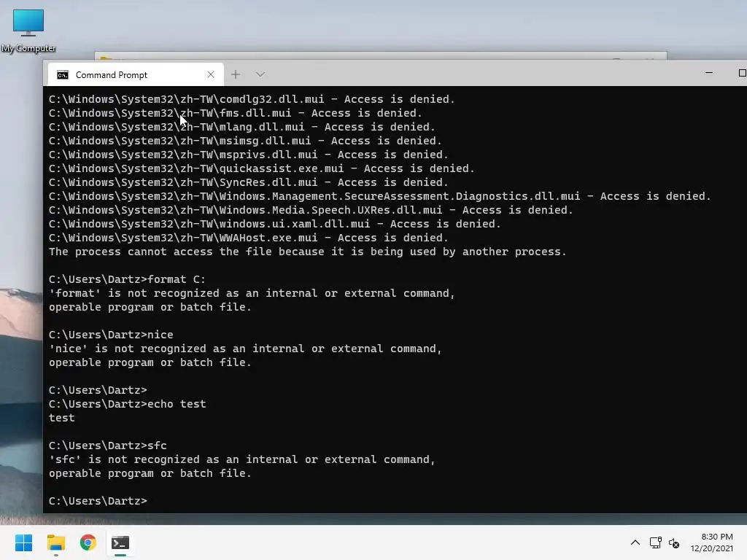Click the Windows.Media.Speech.UXRes.dll.mui line
The height and width of the screenshot is (560, 747).
pos(311,210)
